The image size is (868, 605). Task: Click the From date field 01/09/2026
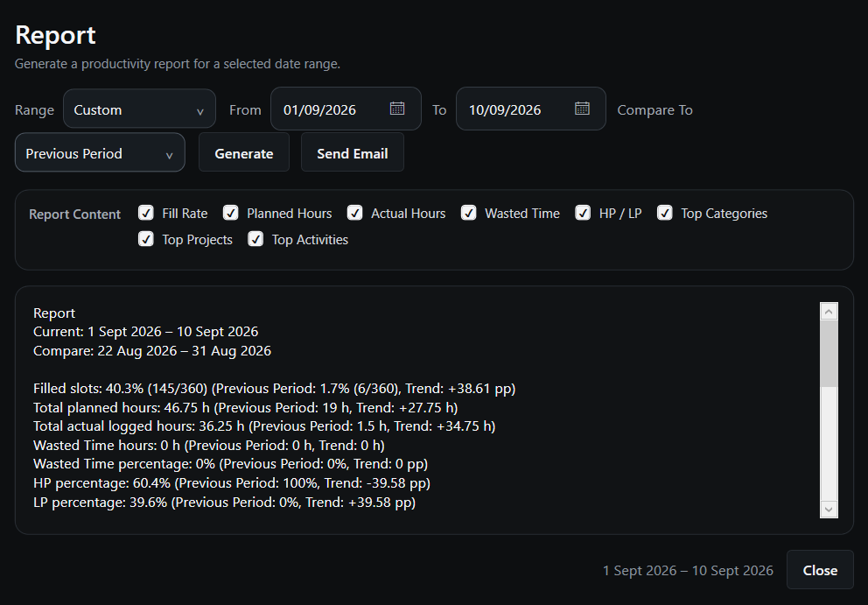click(346, 109)
